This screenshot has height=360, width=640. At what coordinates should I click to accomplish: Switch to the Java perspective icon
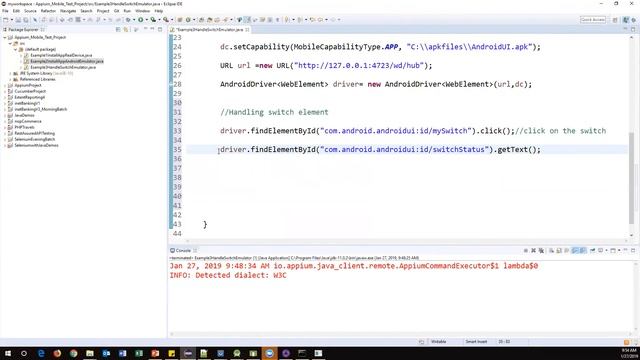click(x=626, y=20)
